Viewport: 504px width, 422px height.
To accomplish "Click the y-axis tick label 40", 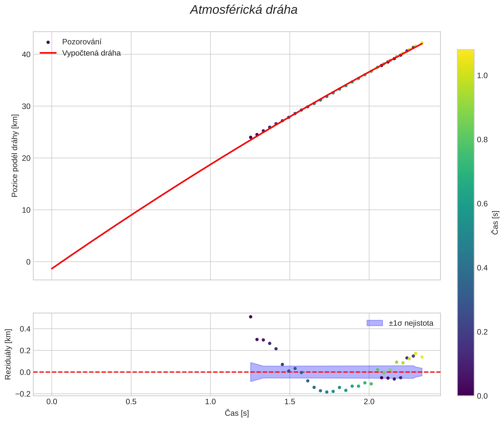I will point(26,55).
